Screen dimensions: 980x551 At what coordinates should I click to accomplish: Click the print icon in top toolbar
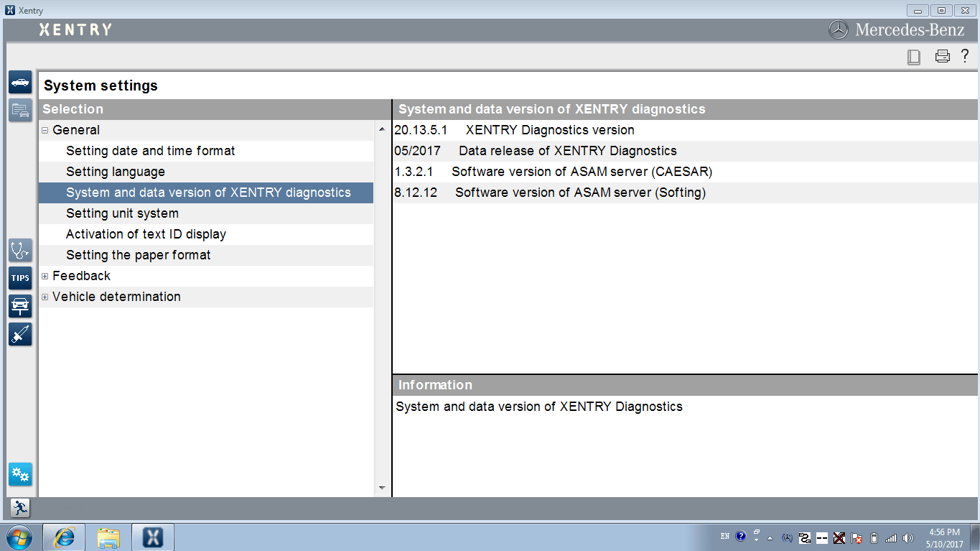(x=942, y=57)
